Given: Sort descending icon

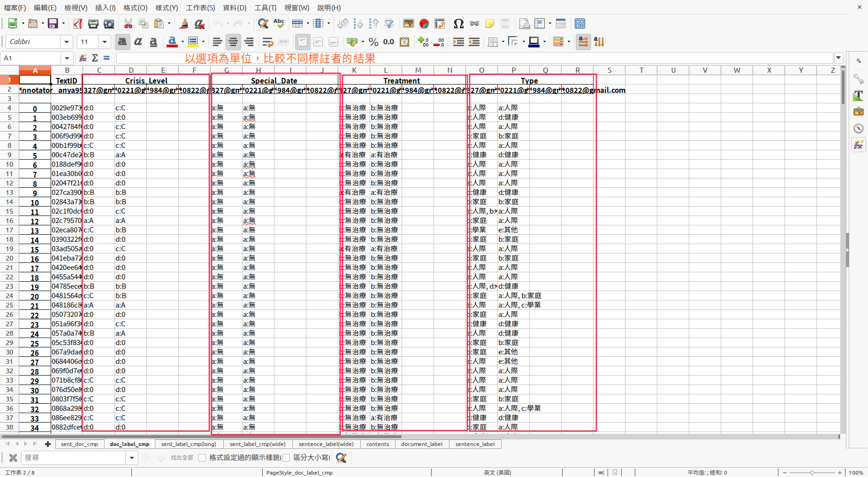Looking at the screenshot, I should 374,23.
